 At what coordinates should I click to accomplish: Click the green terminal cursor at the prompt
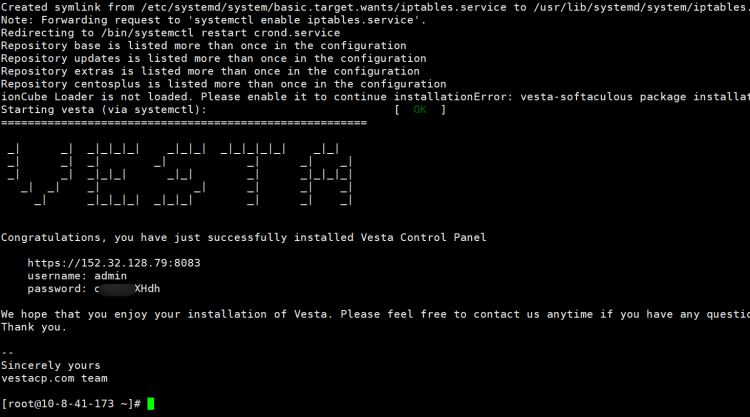[151, 404]
